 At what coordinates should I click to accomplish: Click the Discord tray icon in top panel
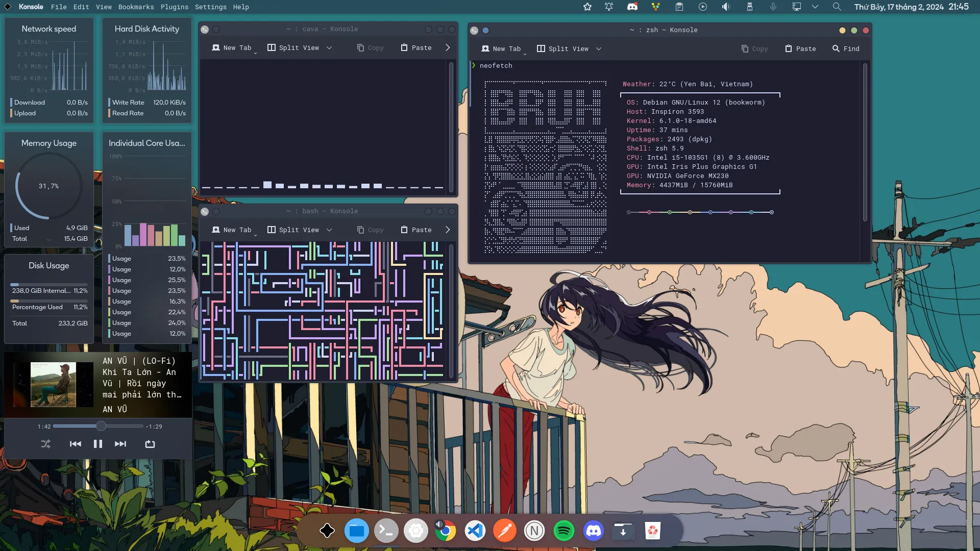[x=632, y=7]
